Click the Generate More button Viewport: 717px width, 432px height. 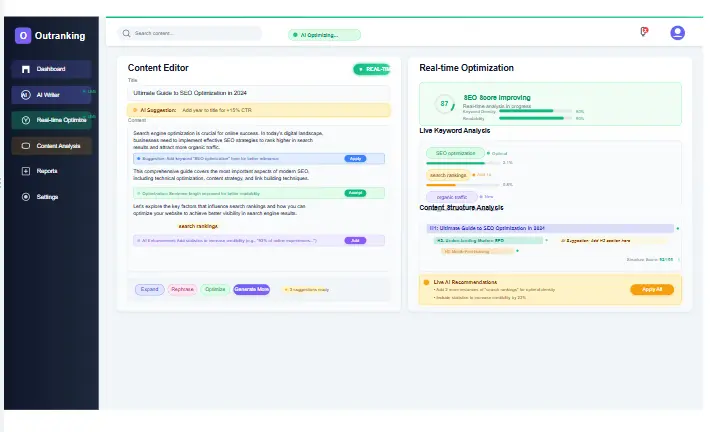coord(251,289)
